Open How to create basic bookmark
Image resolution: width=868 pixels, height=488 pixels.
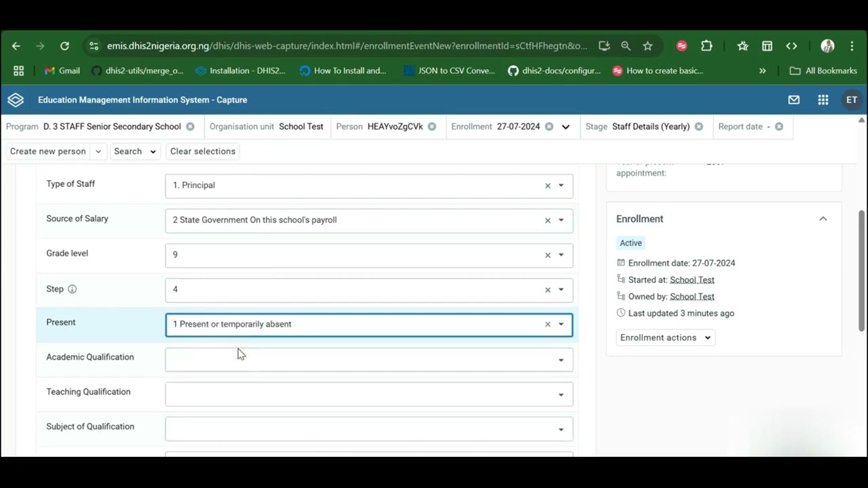658,70
